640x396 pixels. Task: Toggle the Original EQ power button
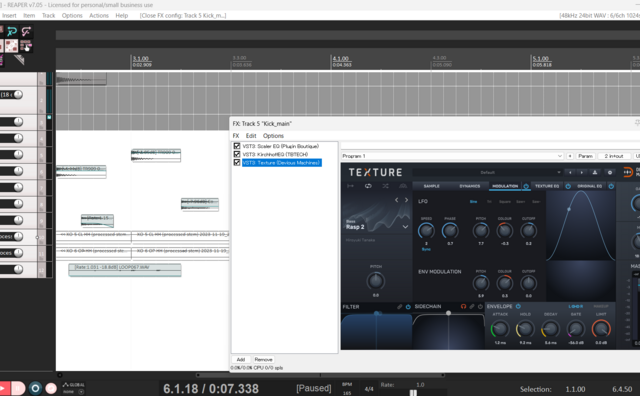[611, 186]
